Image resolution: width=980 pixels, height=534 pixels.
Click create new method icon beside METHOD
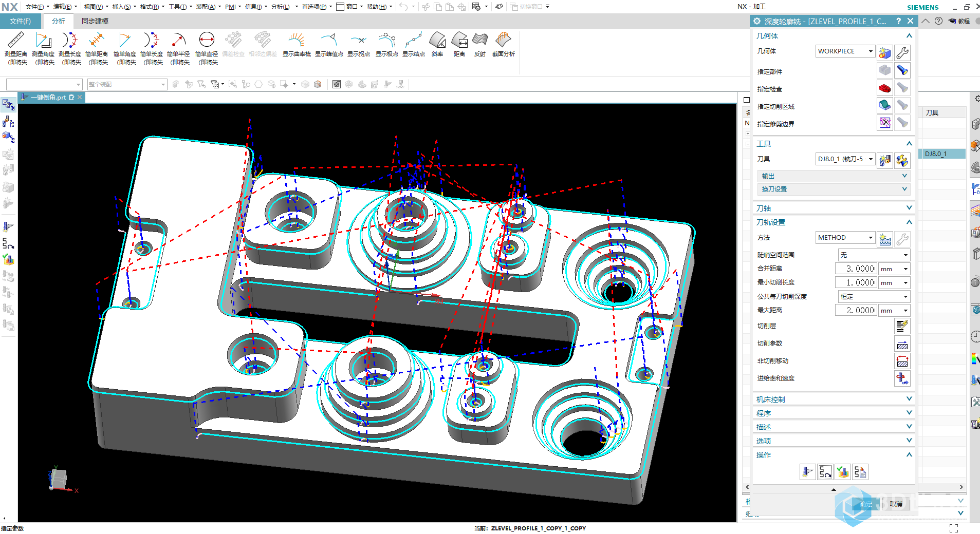tap(885, 239)
